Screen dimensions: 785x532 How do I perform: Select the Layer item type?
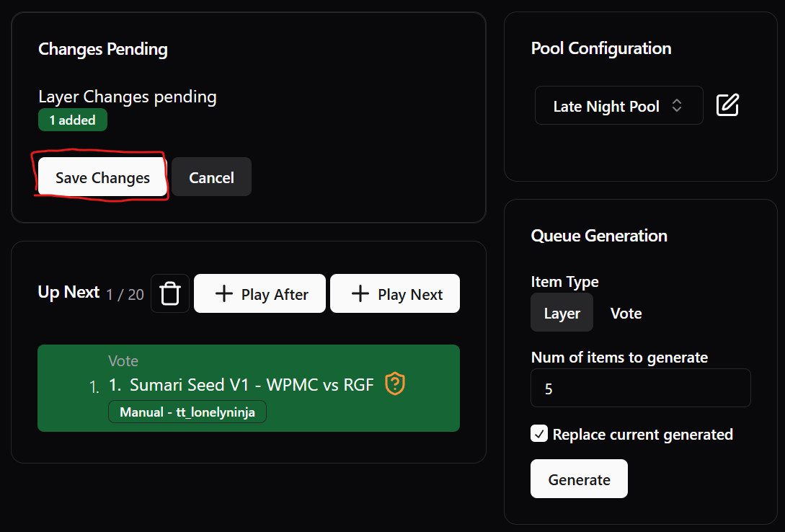[x=562, y=313]
